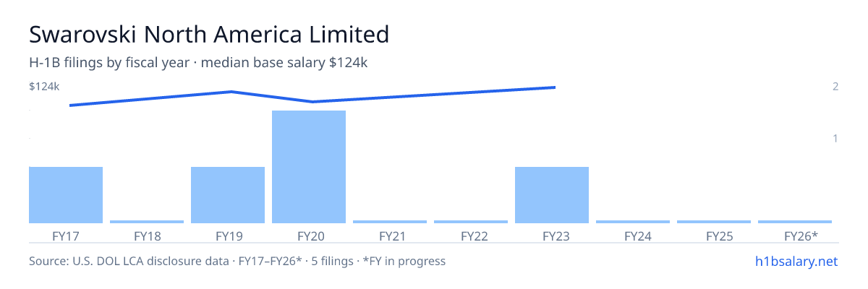Click the right axis value 2
868x289 pixels.
point(835,87)
